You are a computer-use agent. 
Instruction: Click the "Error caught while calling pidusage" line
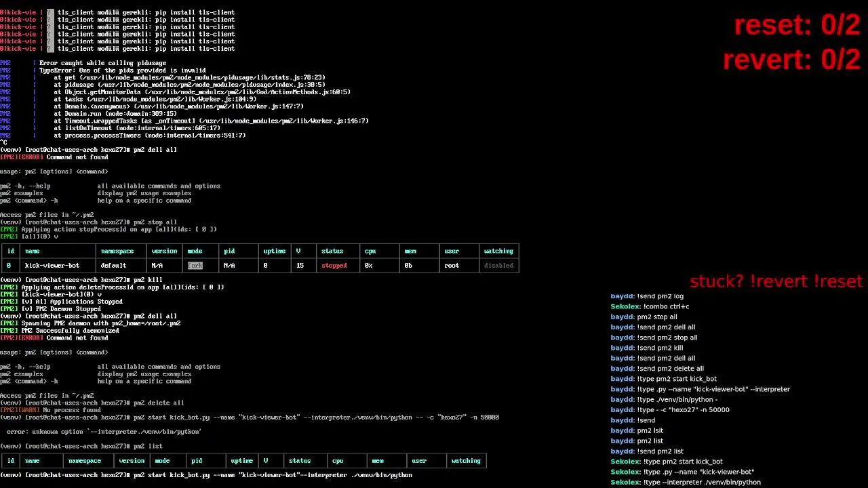102,63
